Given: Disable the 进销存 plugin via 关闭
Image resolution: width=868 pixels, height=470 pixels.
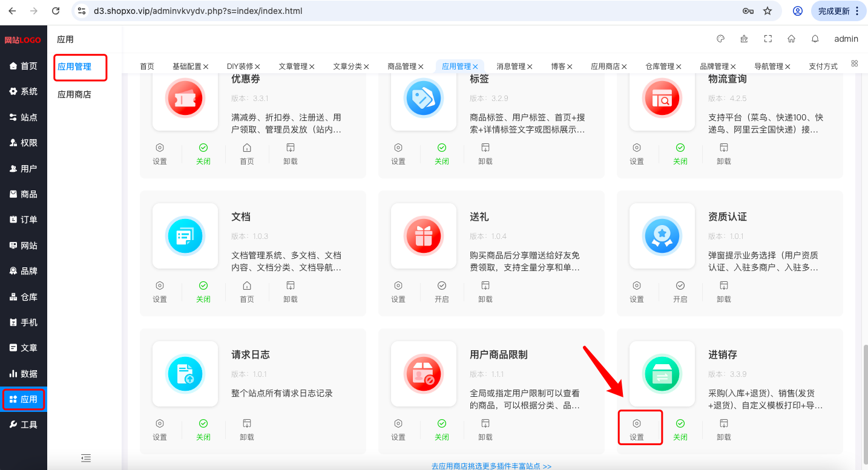Looking at the screenshot, I should pos(680,430).
